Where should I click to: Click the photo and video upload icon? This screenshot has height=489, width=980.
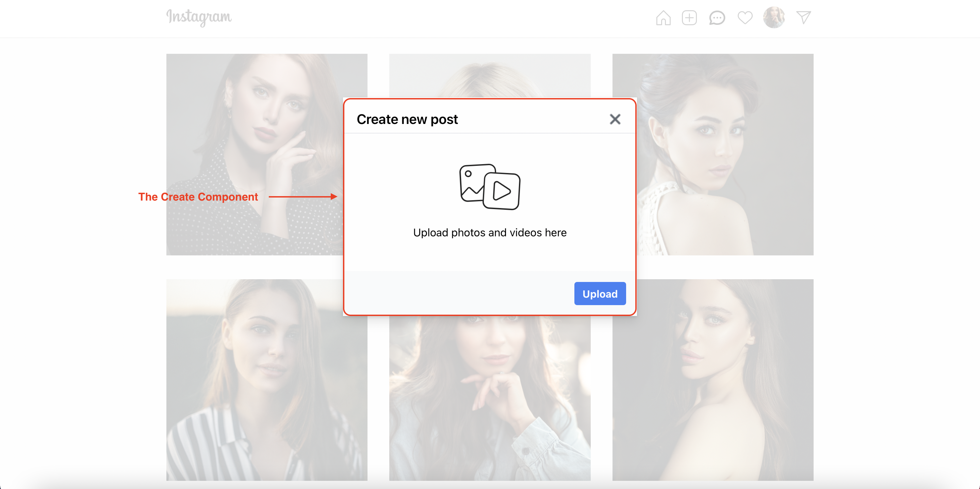point(490,187)
